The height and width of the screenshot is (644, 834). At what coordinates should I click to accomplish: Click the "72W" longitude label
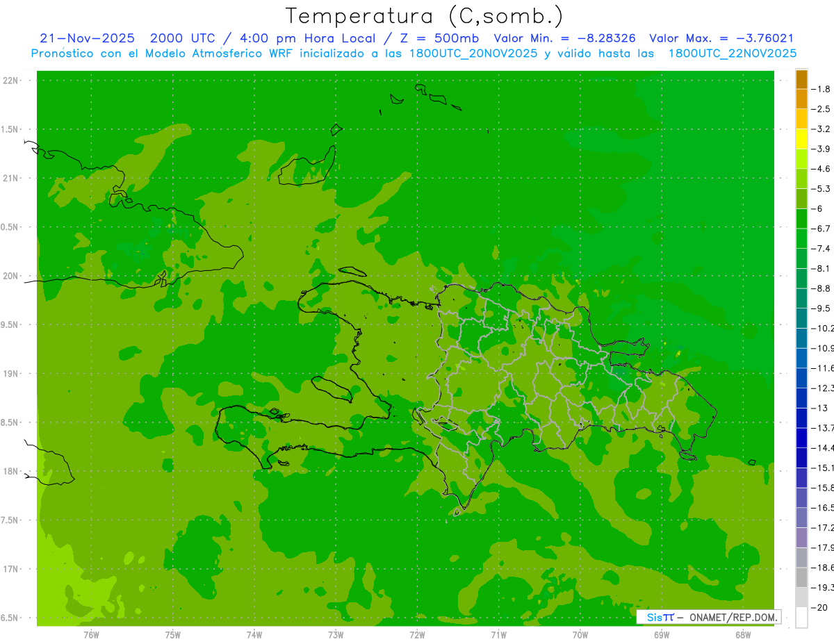(417, 635)
